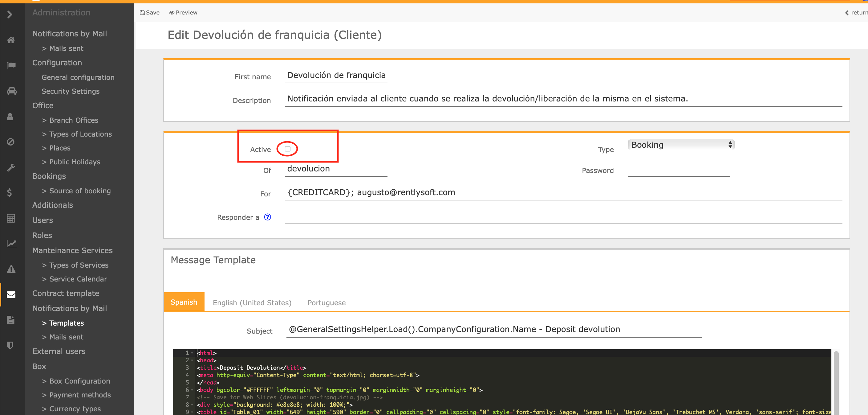Open Currency types
The width and height of the screenshot is (868, 415).
coord(75,409)
